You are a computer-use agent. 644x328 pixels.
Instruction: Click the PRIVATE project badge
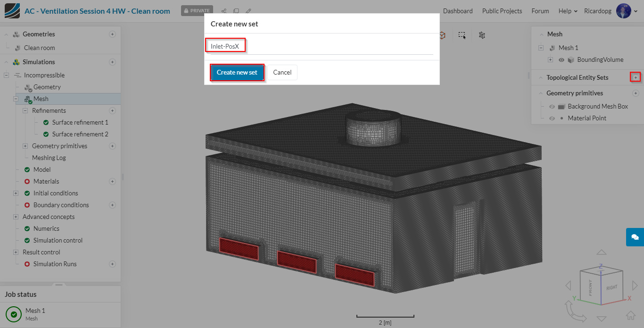point(197,10)
